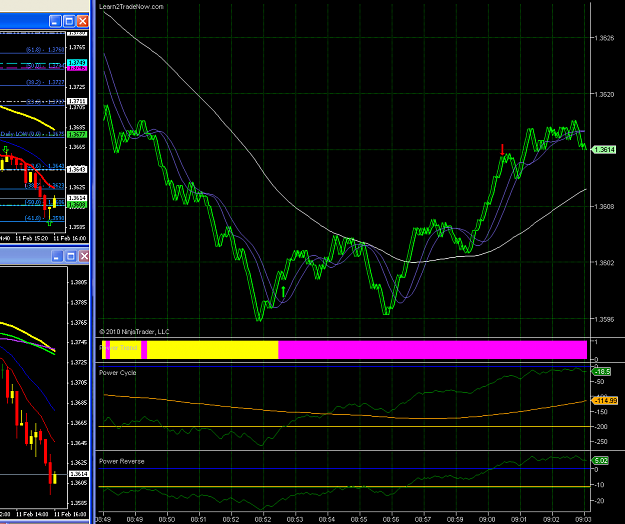Click the 08:50 time label
The width and height of the screenshot is (625, 524).
click(x=167, y=520)
